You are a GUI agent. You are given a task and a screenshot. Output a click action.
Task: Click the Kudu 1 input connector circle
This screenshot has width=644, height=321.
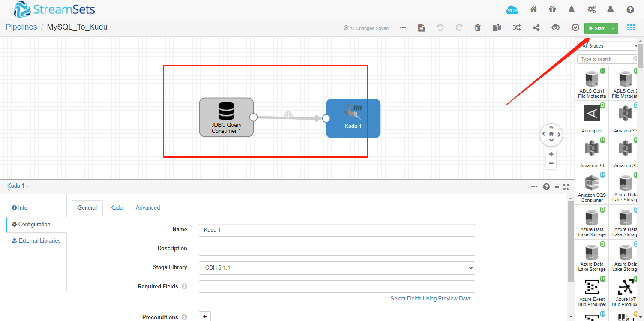(x=326, y=118)
